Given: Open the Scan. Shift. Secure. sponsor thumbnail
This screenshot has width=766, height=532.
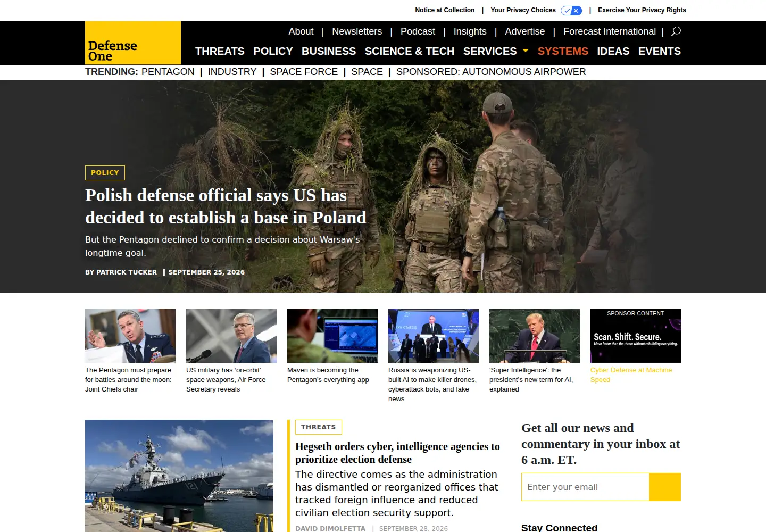Looking at the screenshot, I should tap(636, 336).
